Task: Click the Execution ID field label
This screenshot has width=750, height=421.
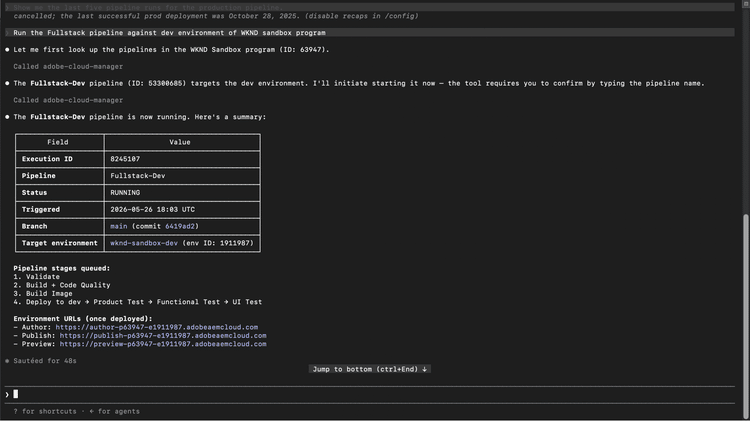Action: click(x=47, y=159)
